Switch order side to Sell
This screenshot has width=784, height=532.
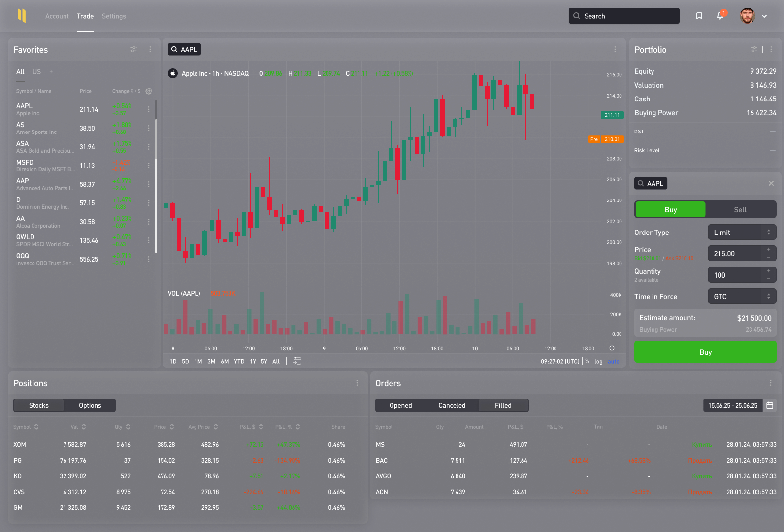click(740, 210)
